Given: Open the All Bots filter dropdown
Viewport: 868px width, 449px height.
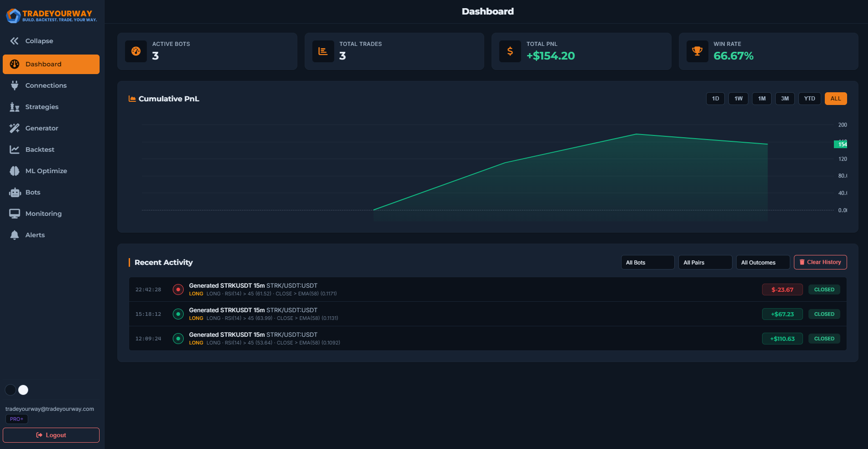Looking at the screenshot, I should point(647,262).
